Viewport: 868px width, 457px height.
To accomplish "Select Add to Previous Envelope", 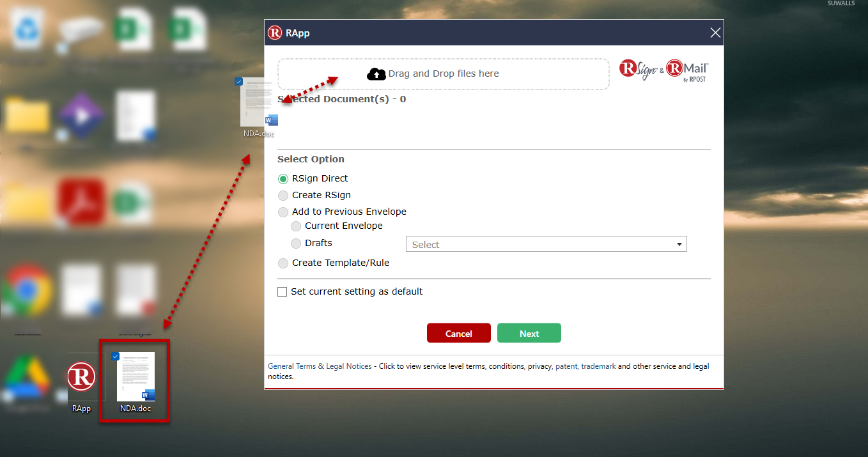I will pyautogui.click(x=283, y=212).
